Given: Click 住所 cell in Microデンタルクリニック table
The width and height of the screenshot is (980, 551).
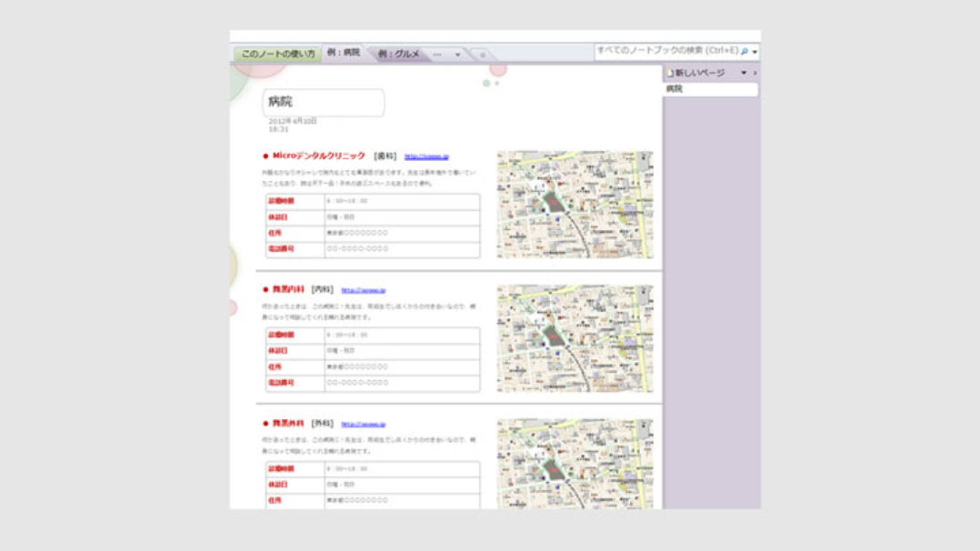Looking at the screenshot, I should coord(295,234).
